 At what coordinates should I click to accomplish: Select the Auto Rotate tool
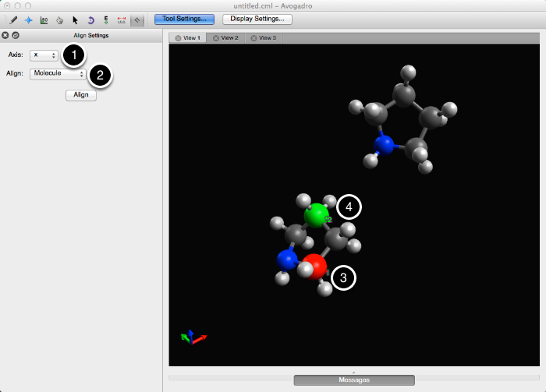tap(90, 19)
